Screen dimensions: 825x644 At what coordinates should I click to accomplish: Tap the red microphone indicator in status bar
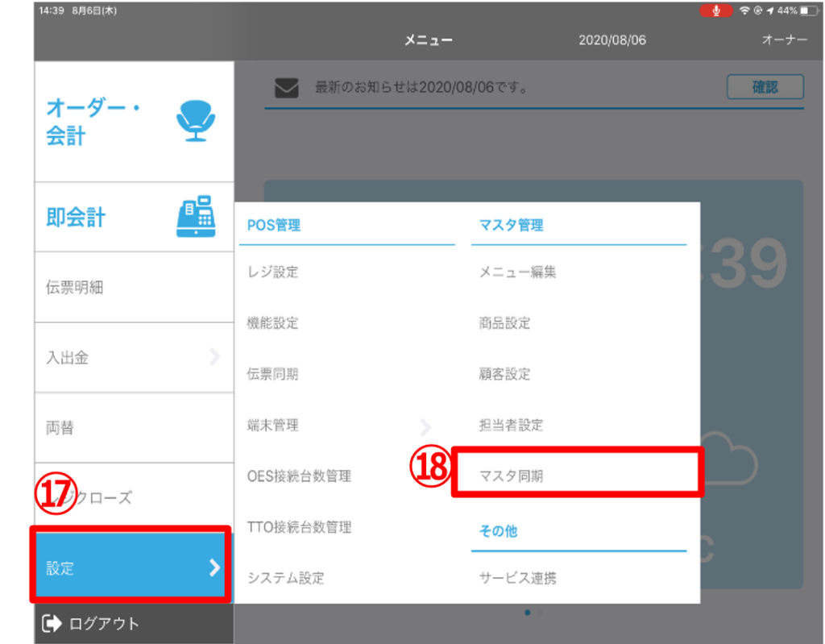[x=715, y=10]
